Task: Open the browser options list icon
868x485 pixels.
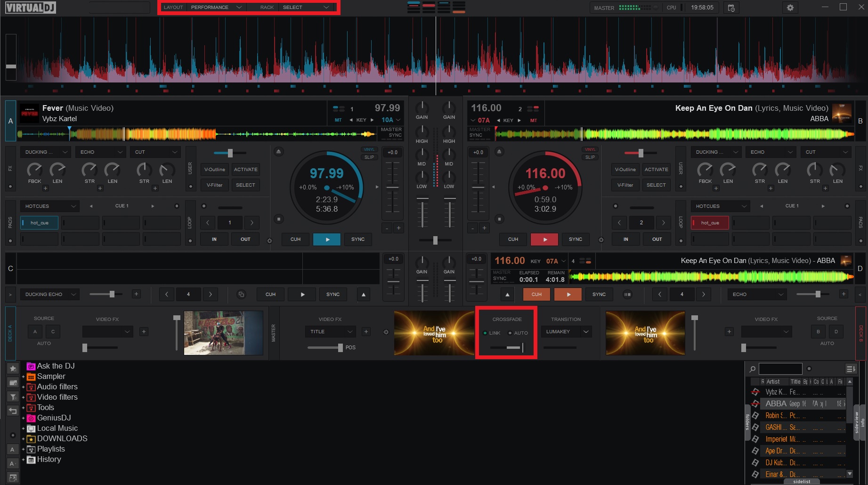Action: pyautogui.click(x=850, y=369)
